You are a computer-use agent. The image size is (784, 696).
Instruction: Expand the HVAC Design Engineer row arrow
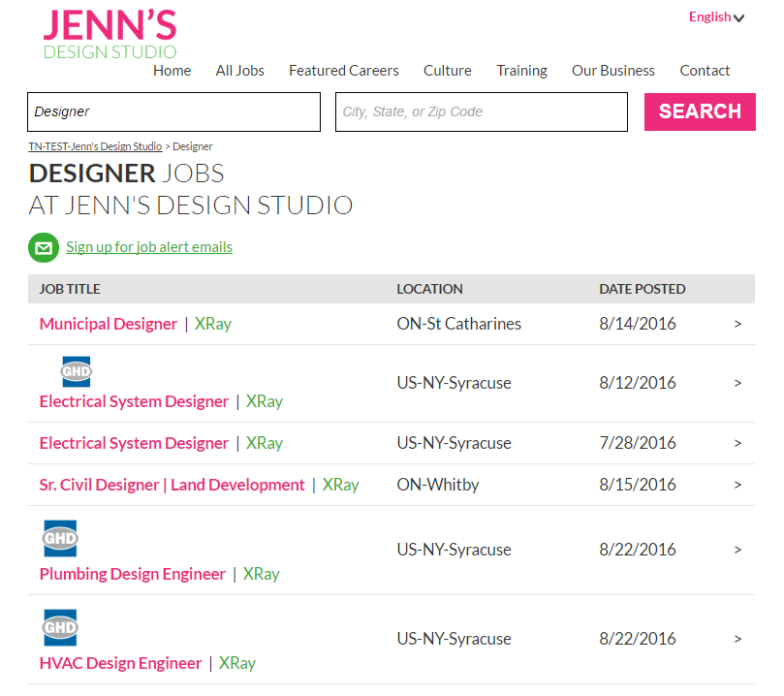click(737, 639)
